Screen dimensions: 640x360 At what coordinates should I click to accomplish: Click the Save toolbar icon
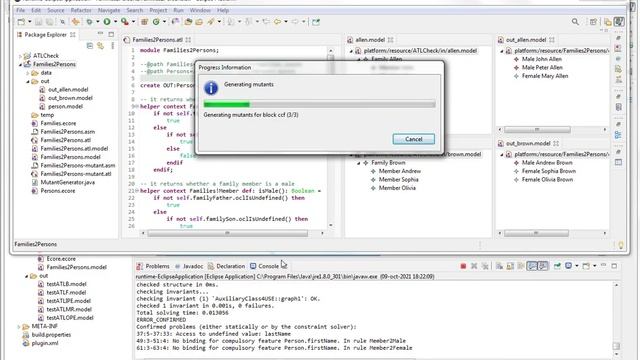tap(38, 22)
